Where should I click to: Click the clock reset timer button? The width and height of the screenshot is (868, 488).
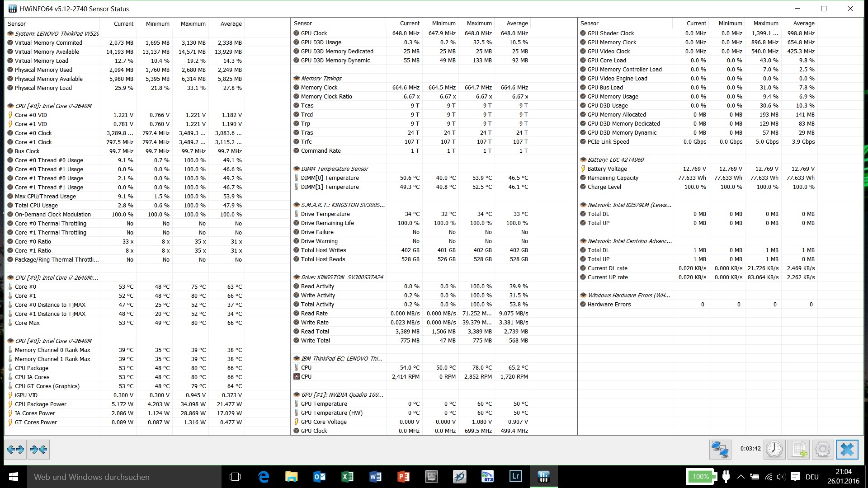point(774,449)
